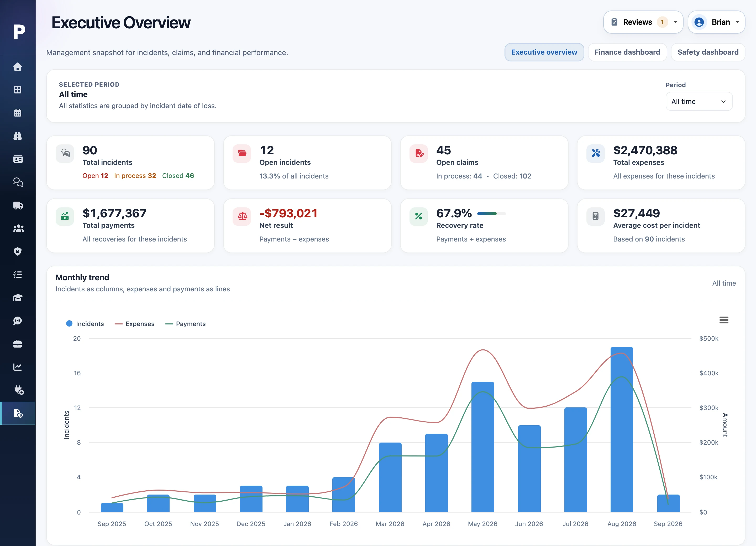Toggle Incidents series in chart legend
This screenshot has width=756, height=546.
pyautogui.click(x=85, y=324)
